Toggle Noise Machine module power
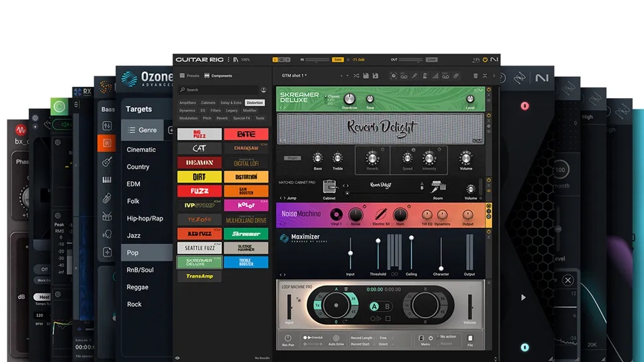Screen dimensions: 644x362 [489, 206]
